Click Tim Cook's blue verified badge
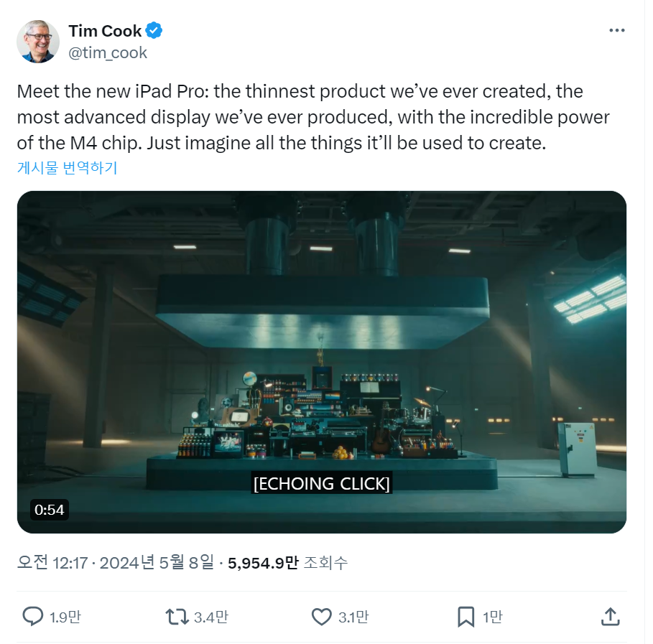Screen dimensions: 653x644 (154, 30)
